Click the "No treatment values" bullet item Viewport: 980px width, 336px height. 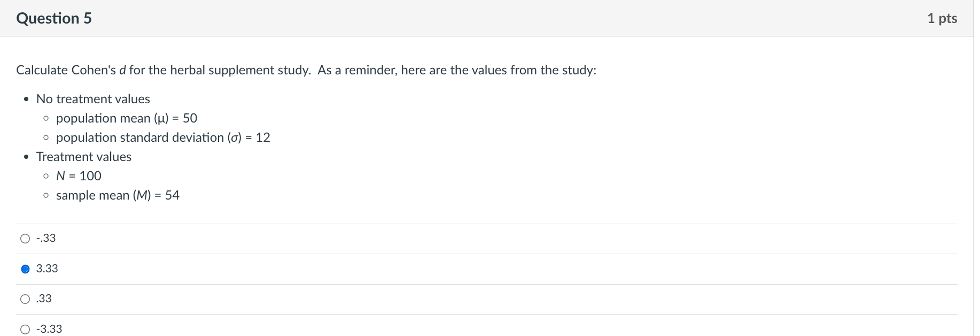[92, 98]
